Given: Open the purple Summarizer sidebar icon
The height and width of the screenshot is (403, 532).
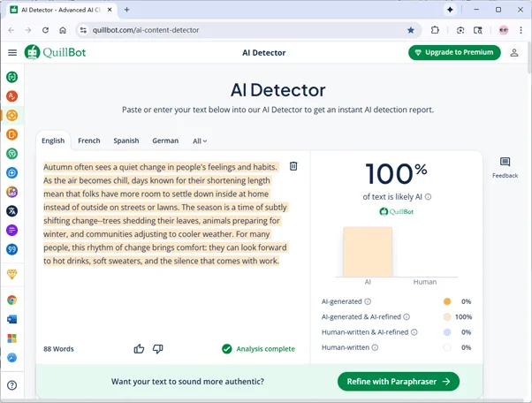Looking at the screenshot, I should pos(11,231).
